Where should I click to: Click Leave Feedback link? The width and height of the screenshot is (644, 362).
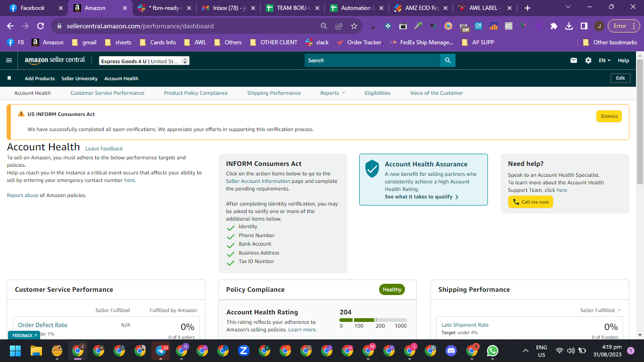[x=104, y=148]
